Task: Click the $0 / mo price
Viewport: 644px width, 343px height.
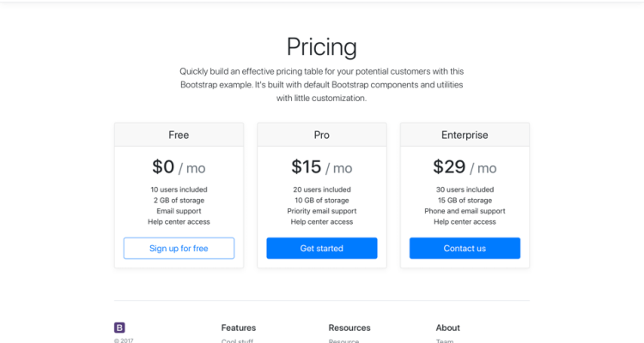Action: (x=179, y=167)
